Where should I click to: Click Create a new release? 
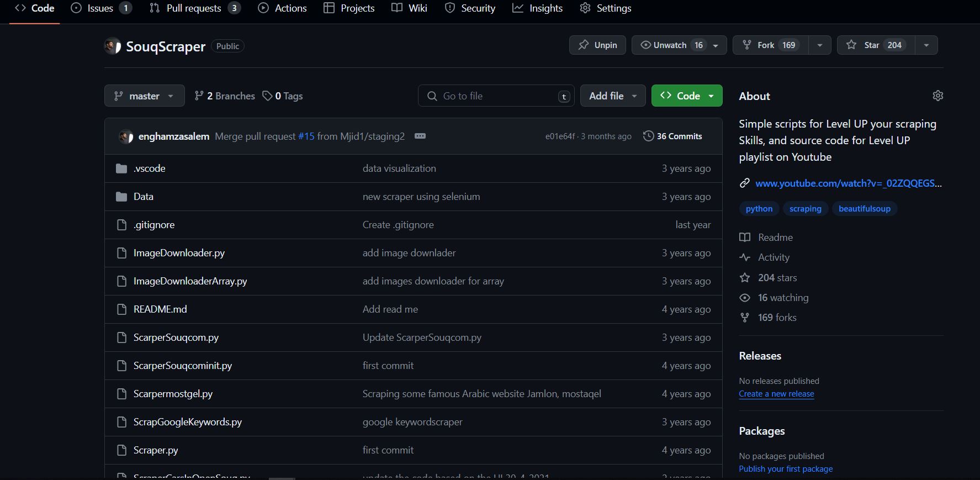tap(777, 394)
